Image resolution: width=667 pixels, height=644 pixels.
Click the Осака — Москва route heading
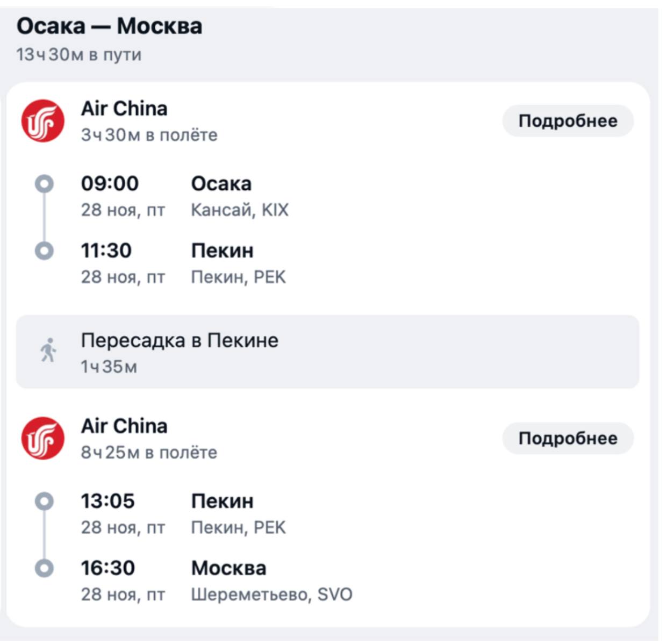pyautogui.click(x=110, y=26)
